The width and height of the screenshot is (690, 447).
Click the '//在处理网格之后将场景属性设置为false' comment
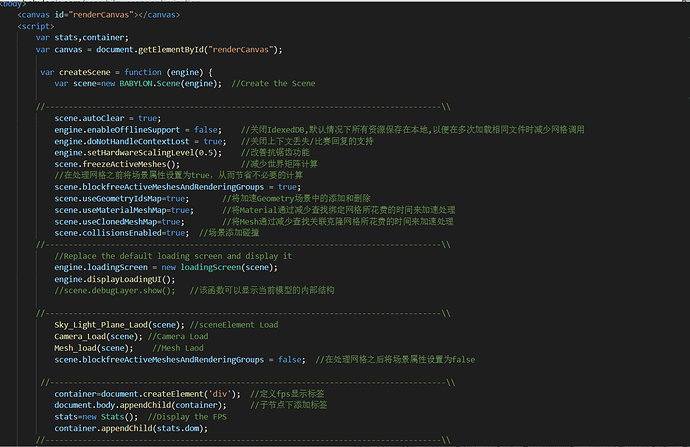click(x=395, y=359)
